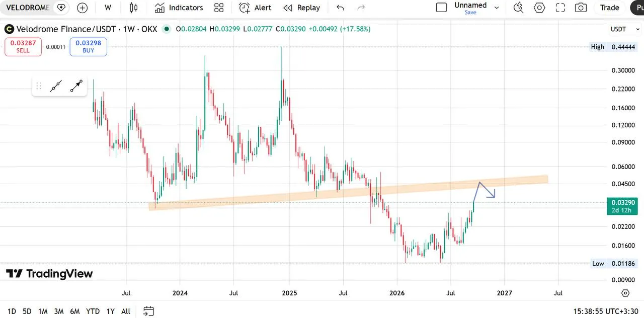This screenshot has width=644, height=318.
Task: Click the diamond icon beside VELODROME
Action: [x=61, y=8]
